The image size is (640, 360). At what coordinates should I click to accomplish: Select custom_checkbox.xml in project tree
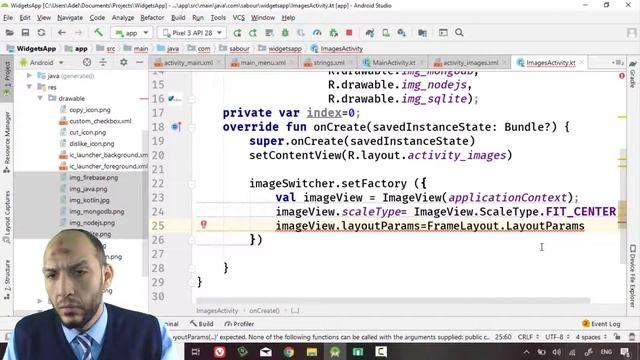point(100,121)
